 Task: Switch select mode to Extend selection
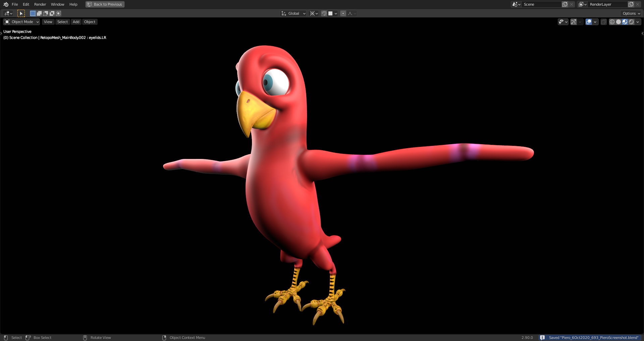click(x=39, y=13)
